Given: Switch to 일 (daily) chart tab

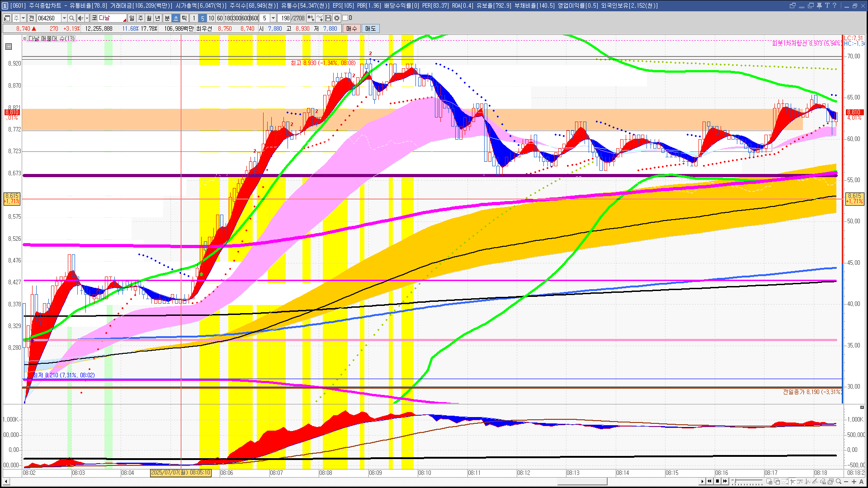Looking at the screenshot, I should click(x=132, y=18).
